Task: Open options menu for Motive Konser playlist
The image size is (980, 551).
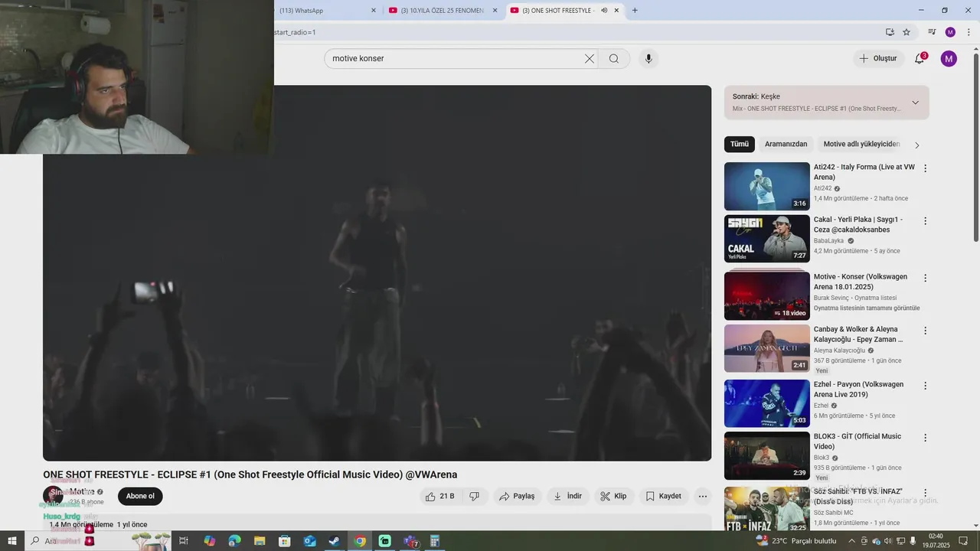Action: [925, 279]
